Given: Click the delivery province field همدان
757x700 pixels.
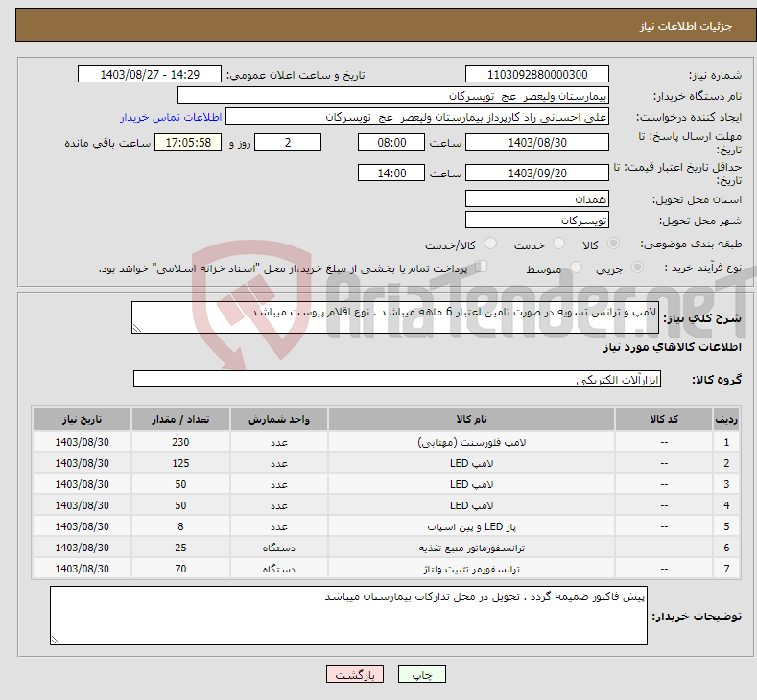Looking at the screenshot, I should tap(537, 198).
